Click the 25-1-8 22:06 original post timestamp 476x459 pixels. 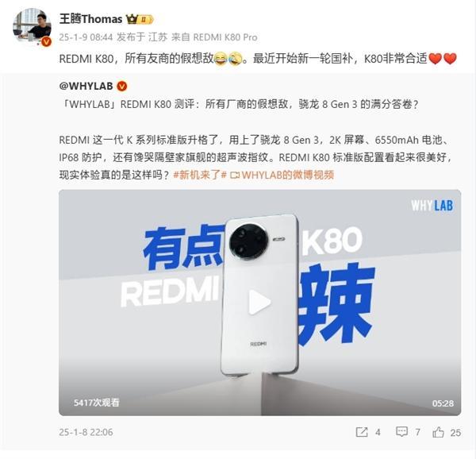pos(86,432)
